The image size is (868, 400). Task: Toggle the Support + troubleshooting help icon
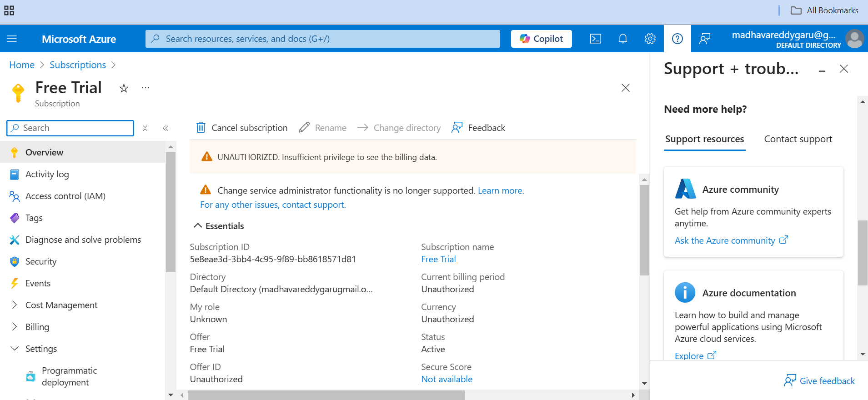(x=677, y=39)
